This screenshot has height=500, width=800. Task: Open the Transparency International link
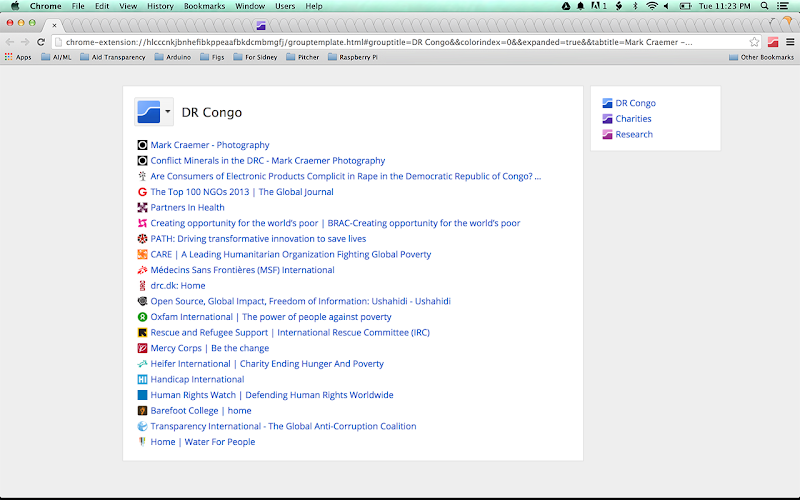pyautogui.click(x=283, y=427)
